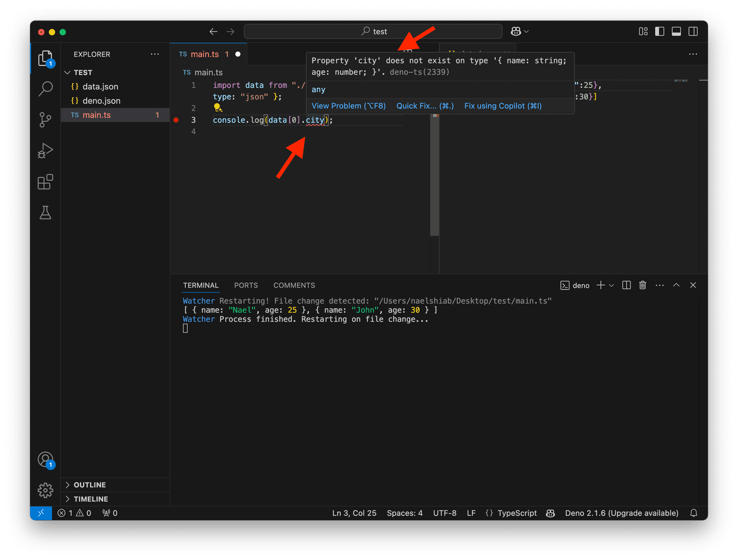Click the remote window status icon
Image resolution: width=738 pixels, height=560 pixels.
pos(41,513)
